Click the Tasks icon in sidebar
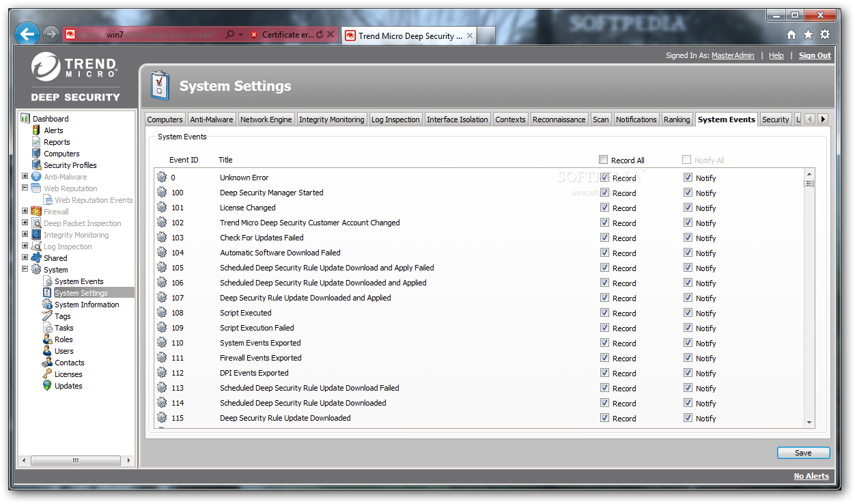Screen dimensions: 855x504 click(47, 328)
